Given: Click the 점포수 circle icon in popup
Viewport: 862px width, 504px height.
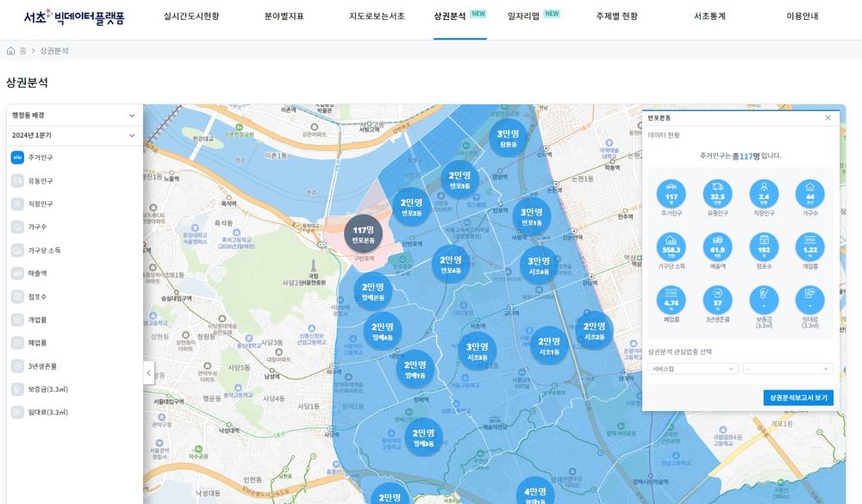Looking at the screenshot, I should [764, 246].
